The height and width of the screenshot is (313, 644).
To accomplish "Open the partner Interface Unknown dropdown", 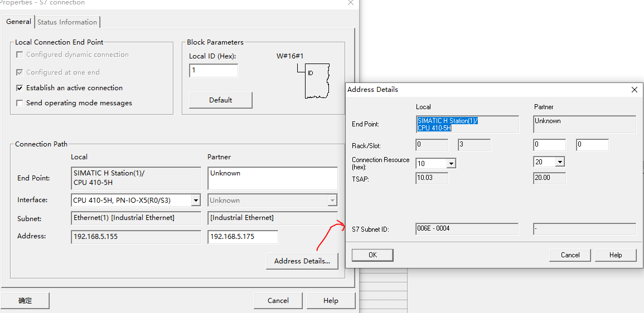I will [332, 200].
